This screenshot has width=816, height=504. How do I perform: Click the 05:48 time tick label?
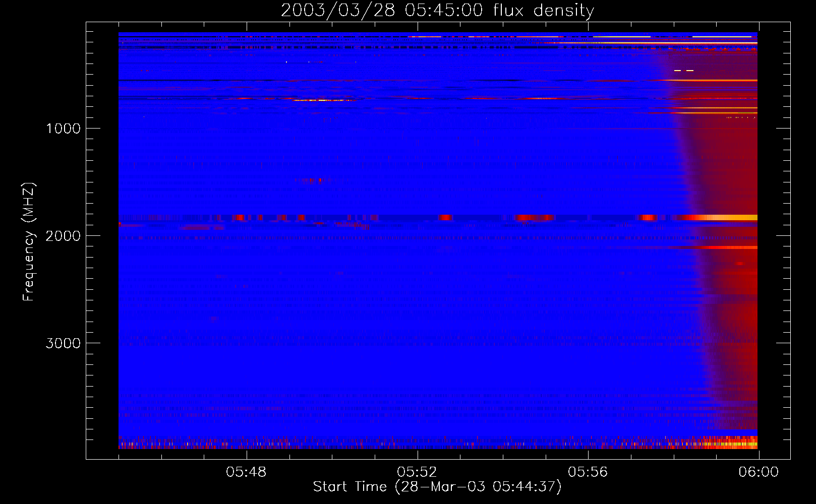pos(246,472)
